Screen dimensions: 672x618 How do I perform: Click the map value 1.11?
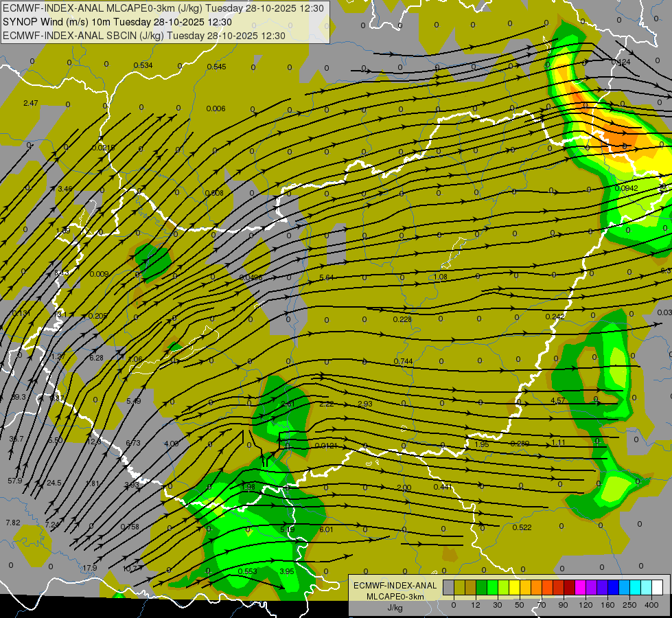pos(558,442)
